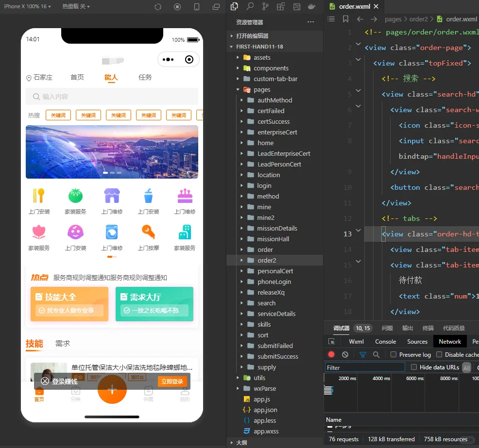Image resolution: width=479 pixels, height=448 pixels.
Task: Click the stop/record circle icon in simulator toolbar
Action: (x=177, y=7)
